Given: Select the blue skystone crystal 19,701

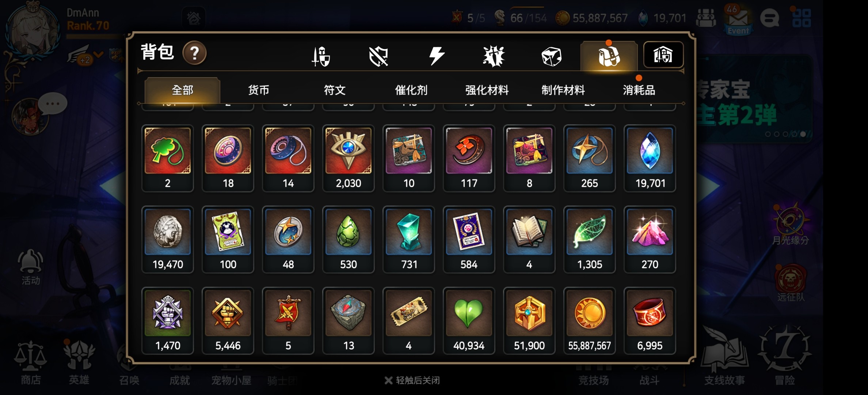Looking at the screenshot, I should pos(650,158).
